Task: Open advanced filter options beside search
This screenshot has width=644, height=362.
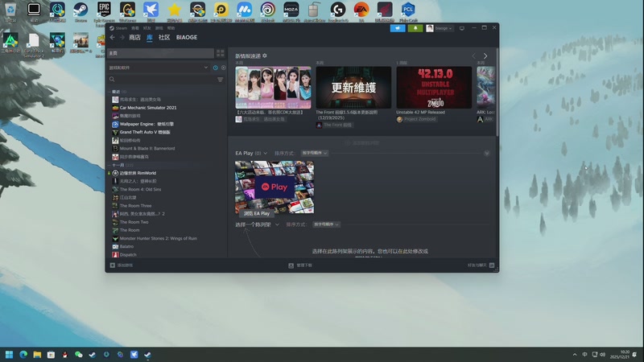Action: coord(220,79)
